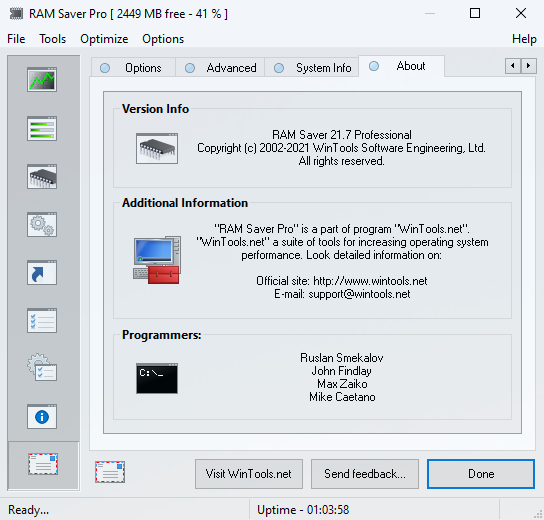The width and height of the screenshot is (544, 520).
Task: Select the About tab
Action: tap(401, 66)
